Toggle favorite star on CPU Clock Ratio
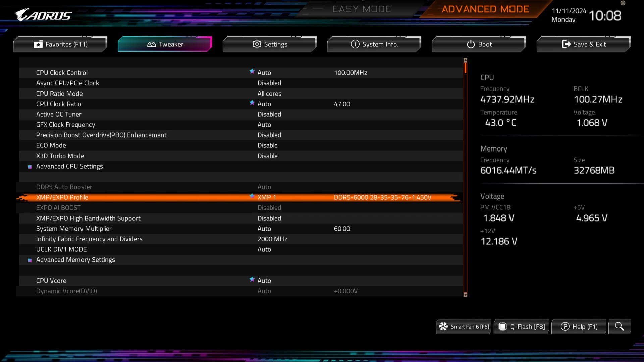The height and width of the screenshot is (362, 644). 252,103
